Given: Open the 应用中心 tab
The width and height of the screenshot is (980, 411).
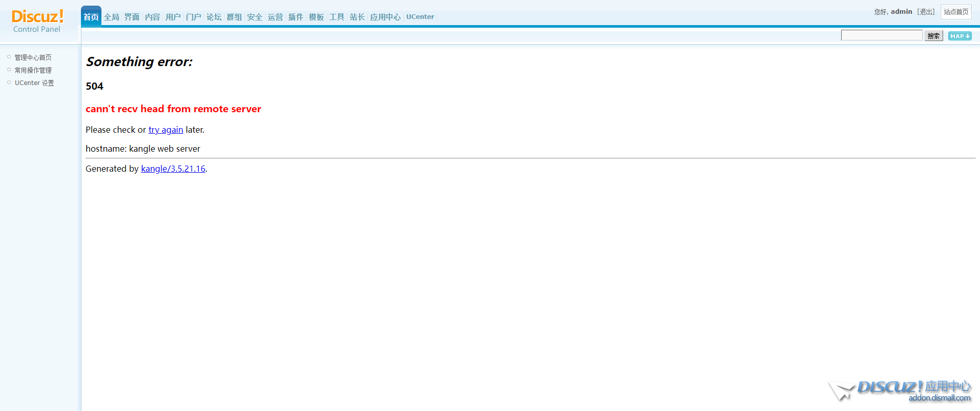Looking at the screenshot, I should coord(385,17).
